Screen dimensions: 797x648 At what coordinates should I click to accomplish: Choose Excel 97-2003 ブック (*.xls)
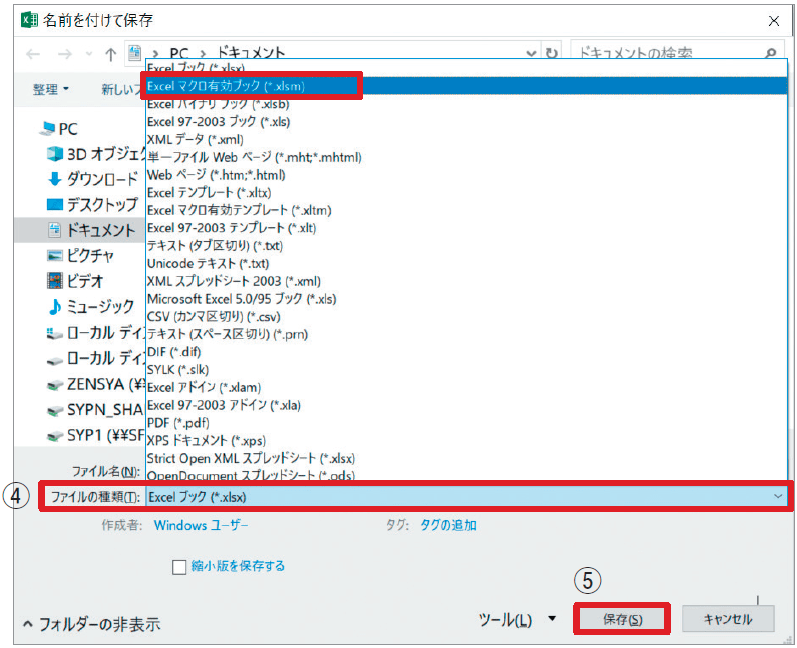click(466, 122)
